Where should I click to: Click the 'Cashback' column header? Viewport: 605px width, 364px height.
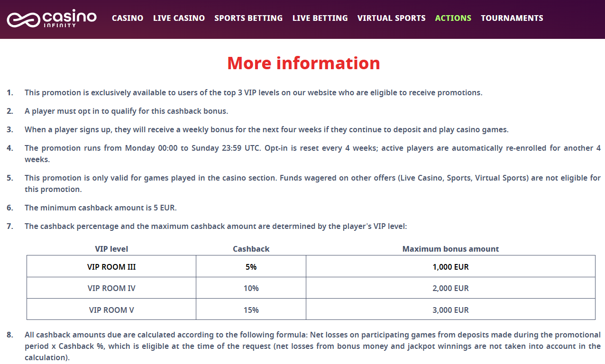click(x=251, y=249)
